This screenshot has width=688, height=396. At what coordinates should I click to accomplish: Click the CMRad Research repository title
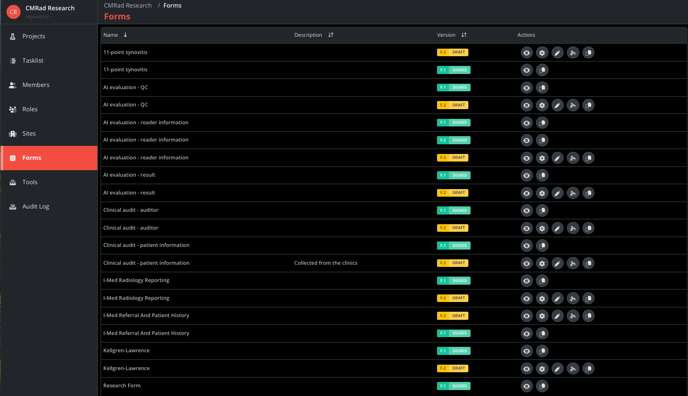coord(50,8)
